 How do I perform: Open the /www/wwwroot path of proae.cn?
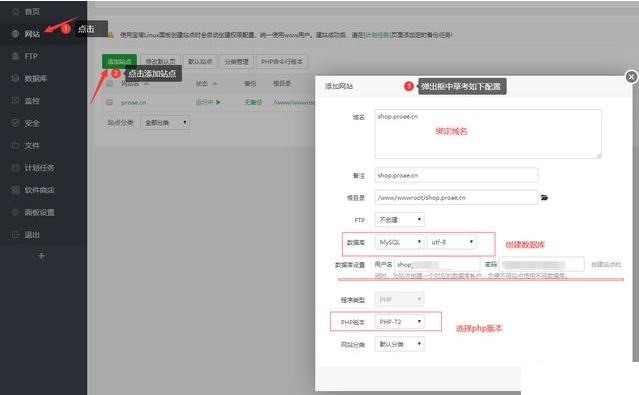click(x=294, y=102)
